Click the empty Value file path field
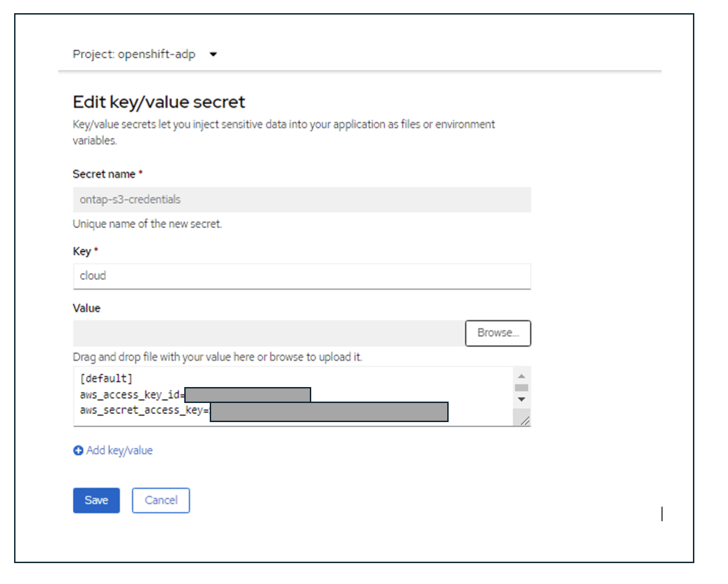Viewport: 728px width, 584px height. [x=268, y=333]
